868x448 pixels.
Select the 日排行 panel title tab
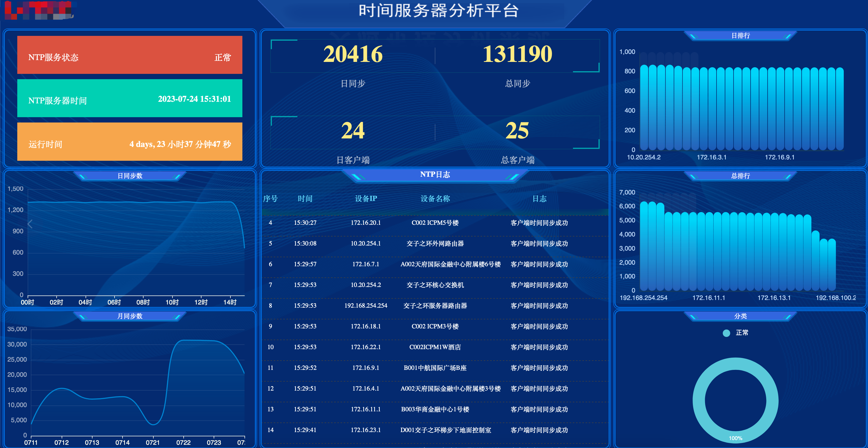(x=740, y=36)
